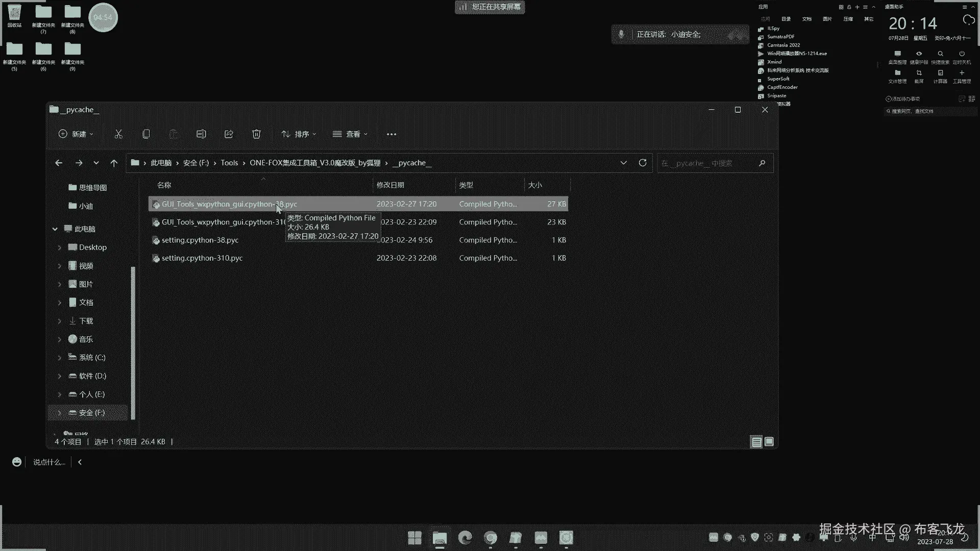980x551 pixels.
Task: Go up one folder level
Action: point(114,163)
